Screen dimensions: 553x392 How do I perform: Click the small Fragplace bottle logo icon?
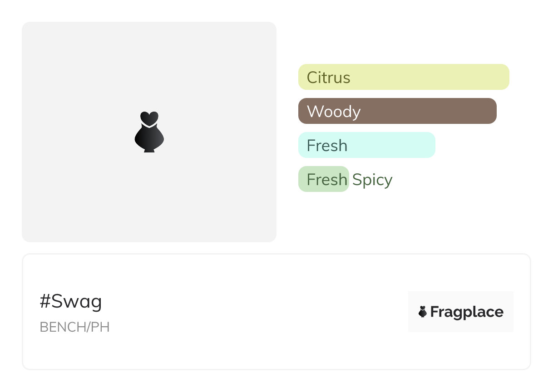[x=423, y=312]
